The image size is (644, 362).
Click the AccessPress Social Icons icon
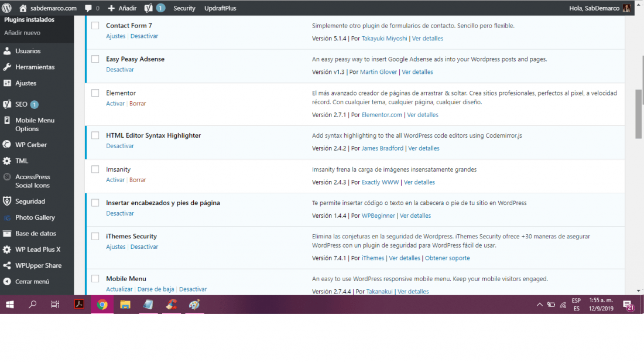tap(7, 177)
